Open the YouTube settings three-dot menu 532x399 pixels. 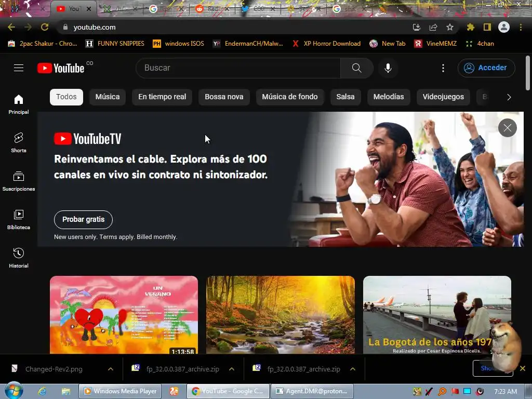coord(443,68)
